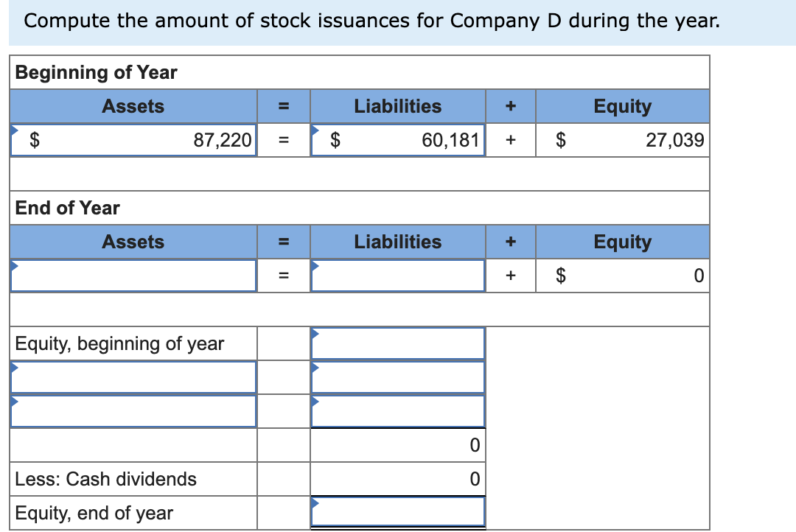The height and width of the screenshot is (532, 796).
Task: Click the second blank description input field
Action: pos(133,410)
